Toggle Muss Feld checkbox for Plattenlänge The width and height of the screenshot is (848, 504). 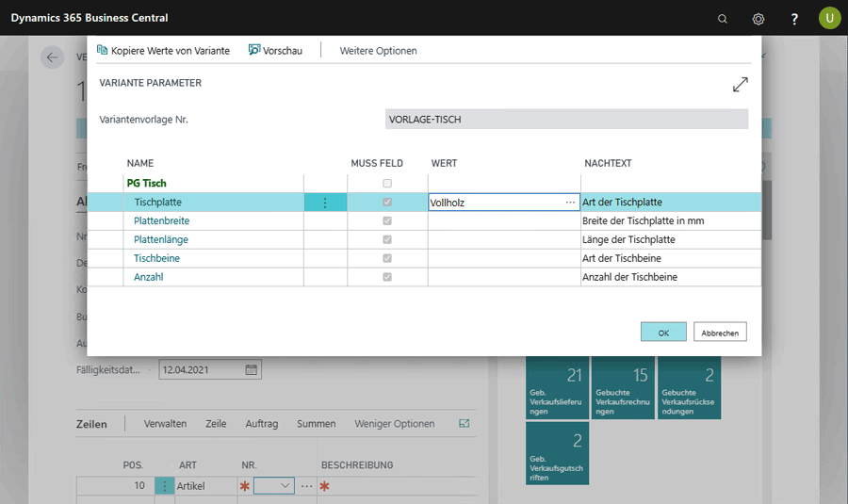387,239
